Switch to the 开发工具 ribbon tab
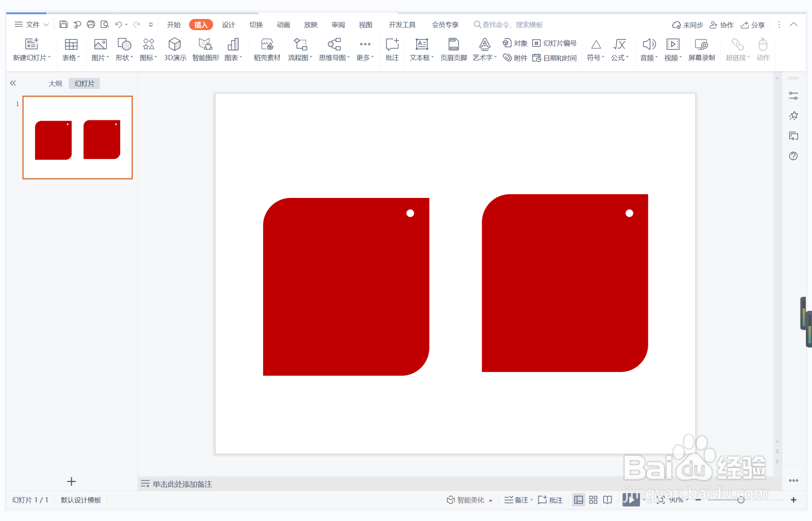812x521 pixels. pyautogui.click(x=402, y=25)
